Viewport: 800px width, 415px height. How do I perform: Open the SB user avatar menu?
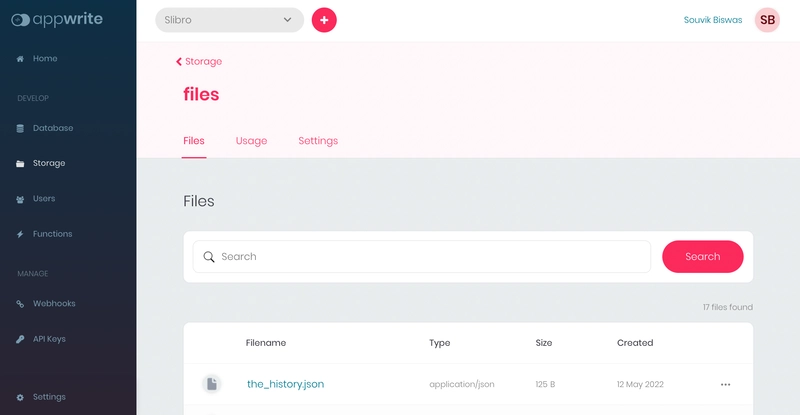tap(767, 20)
